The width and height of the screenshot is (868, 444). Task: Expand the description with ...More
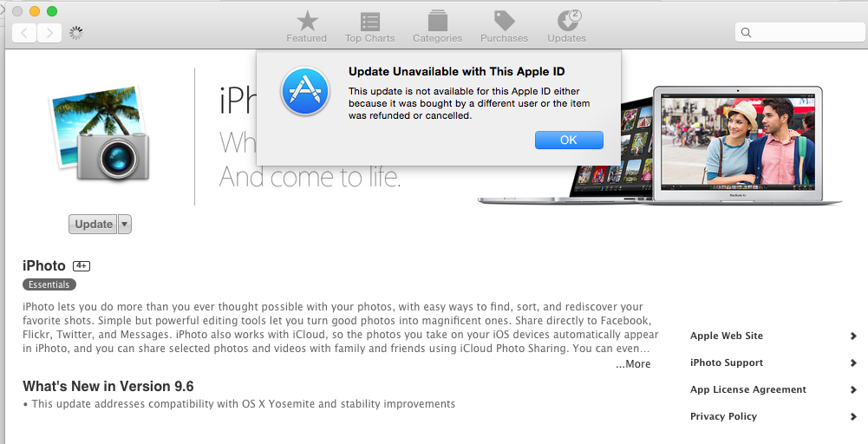click(633, 363)
